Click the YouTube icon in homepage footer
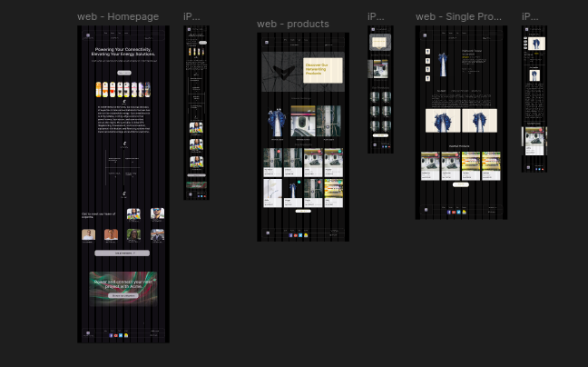Image resolution: width=588 pixels, height=367 pixels. (116, 335)
